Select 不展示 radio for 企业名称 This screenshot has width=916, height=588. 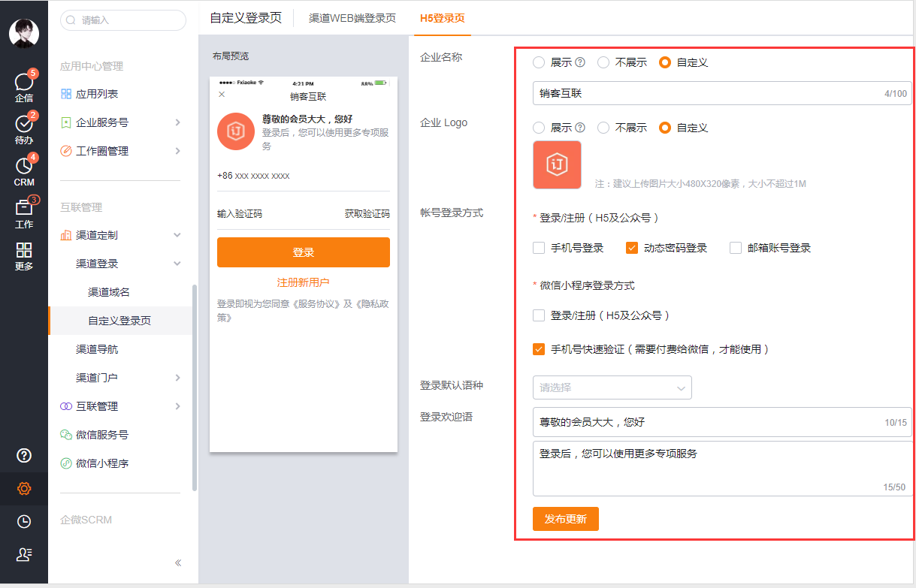(603, 63)
